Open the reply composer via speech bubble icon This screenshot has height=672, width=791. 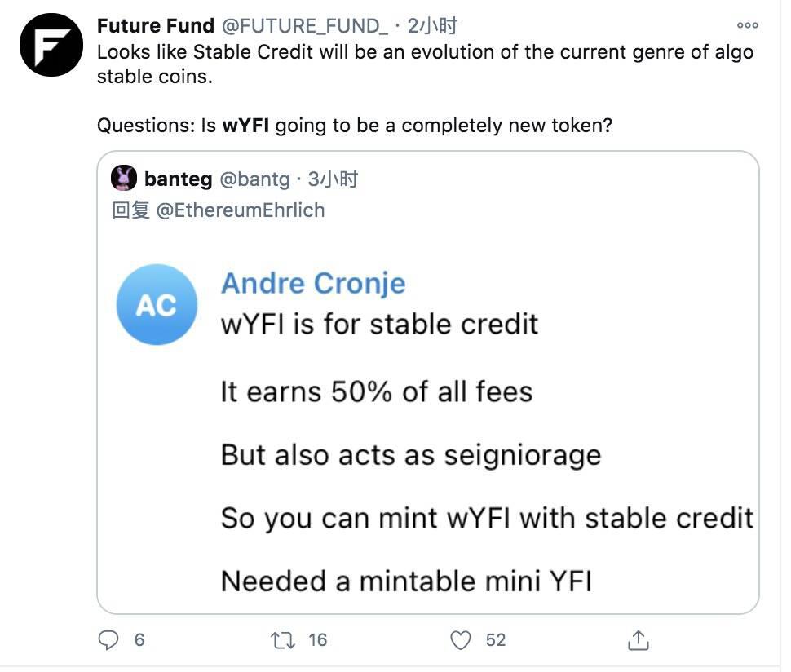tap(110, 641)
